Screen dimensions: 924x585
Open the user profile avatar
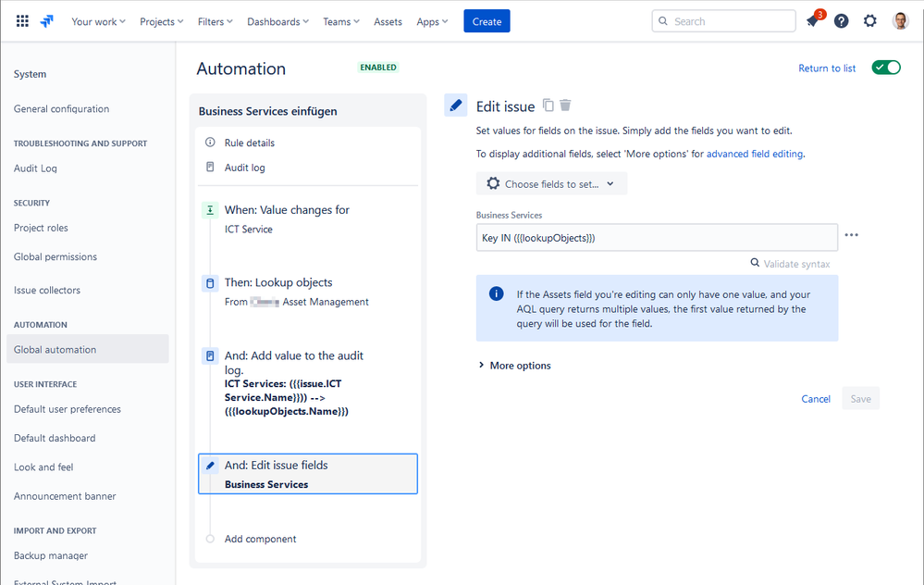point(900,21)
